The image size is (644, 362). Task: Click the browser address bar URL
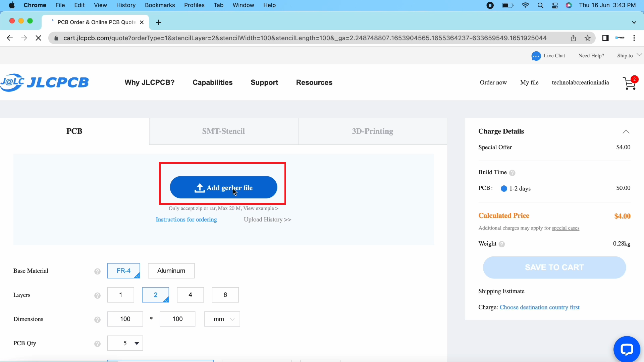coord(305,38)
